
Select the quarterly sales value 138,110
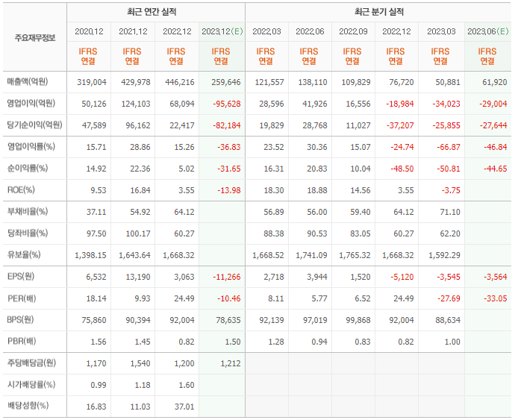313,82
